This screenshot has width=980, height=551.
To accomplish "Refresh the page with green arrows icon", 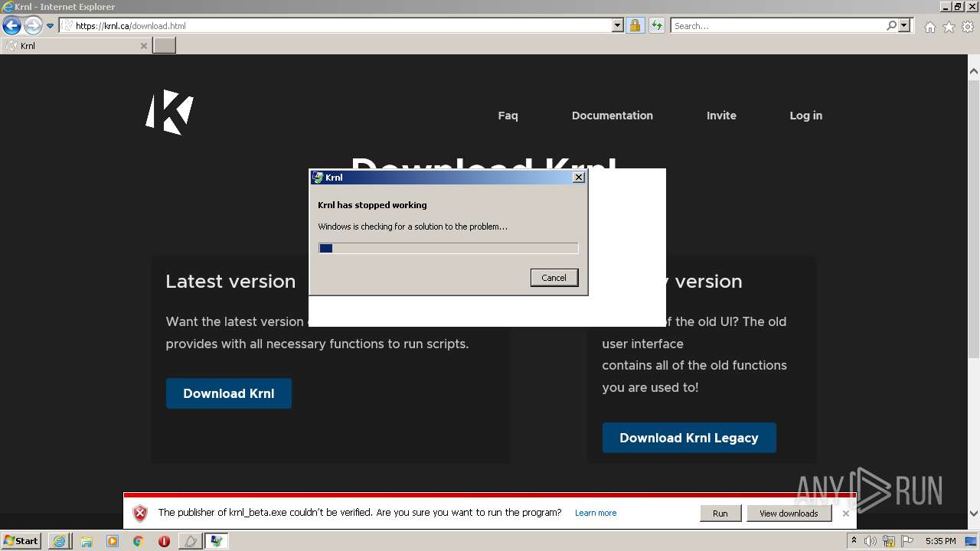I will pyautogui.click(x=656, y=25).
